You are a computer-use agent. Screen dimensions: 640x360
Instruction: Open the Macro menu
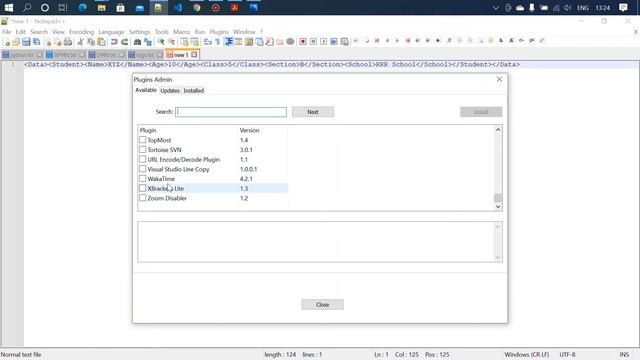pyautogui.click(x=181, y=32)
